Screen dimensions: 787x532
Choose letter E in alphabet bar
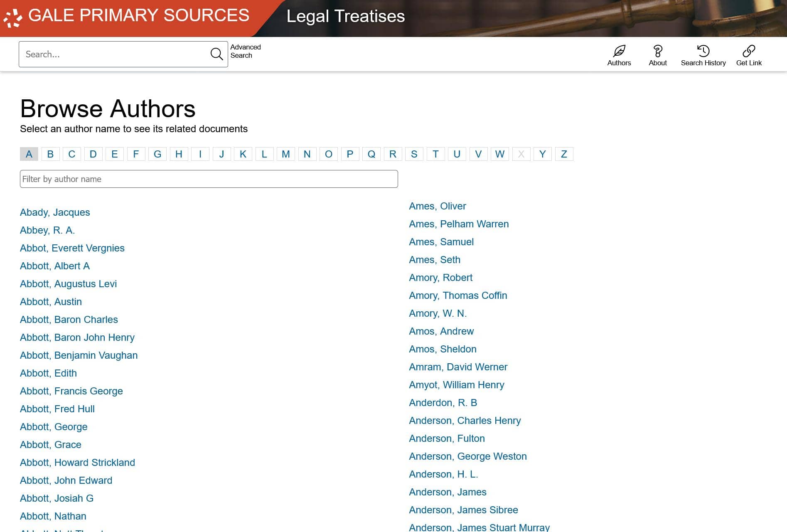click(115, 154)
